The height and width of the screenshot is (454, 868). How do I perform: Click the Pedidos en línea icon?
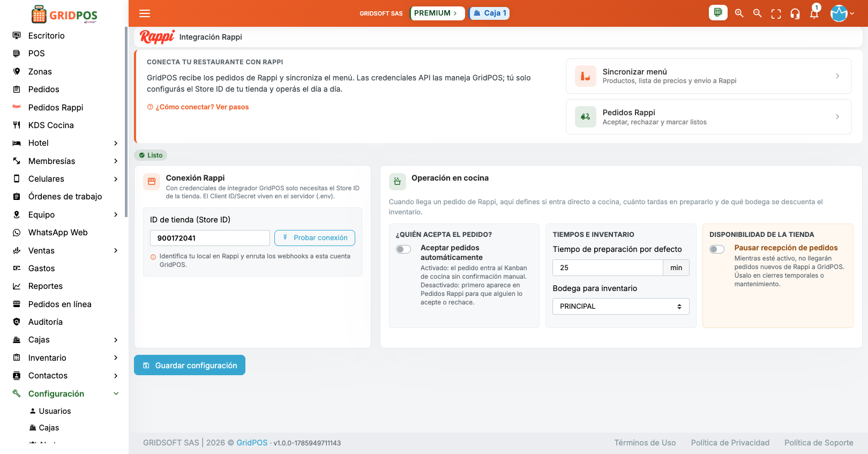click(x=17, y=304)
